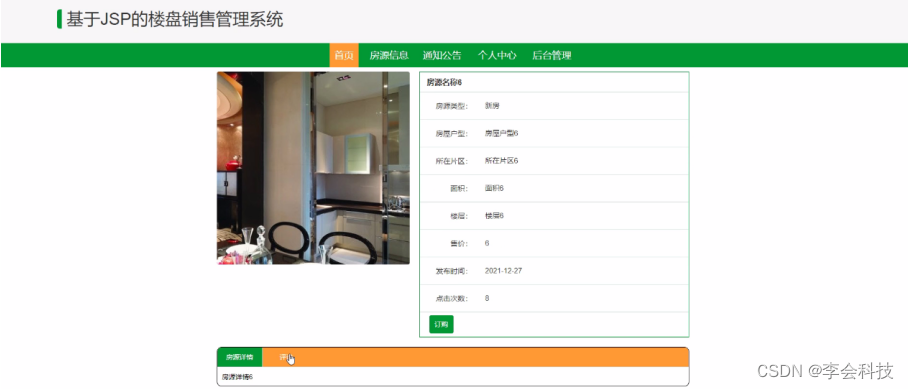Open 通知公告 menu item
The width and height of the screenshot is (909, 389).
[x=442, y=56]
